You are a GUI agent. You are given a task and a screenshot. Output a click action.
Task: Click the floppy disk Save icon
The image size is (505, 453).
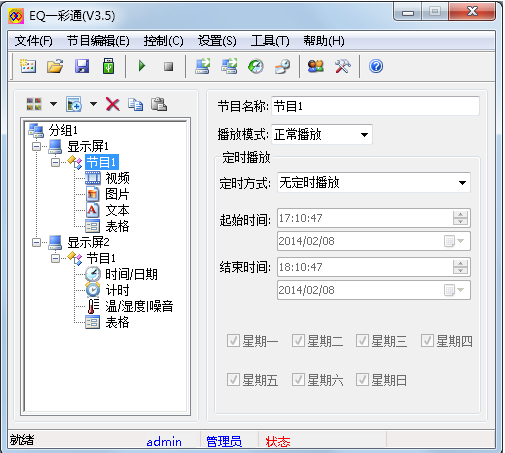coord(82,66)
